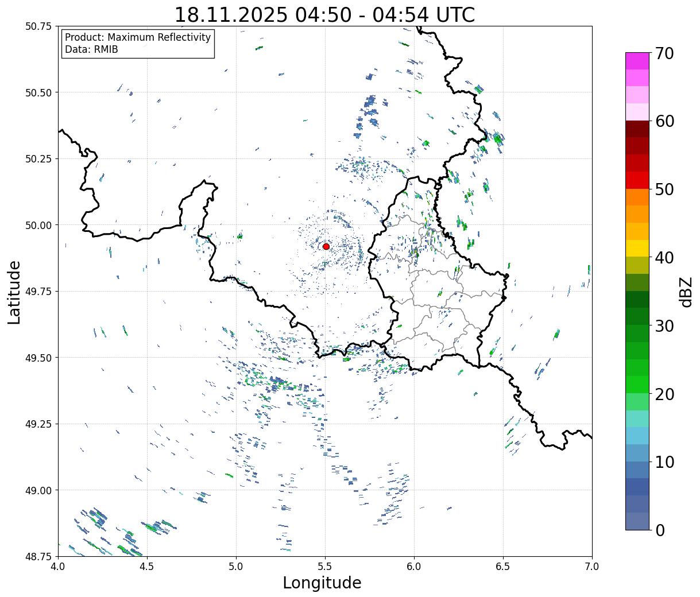
Task: Pick the grey-blue swatch at colorbar bottom
Action: click(637, 521)
